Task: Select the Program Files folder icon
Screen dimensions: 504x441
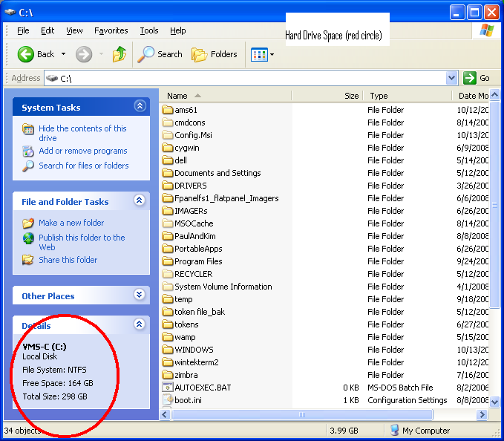Action: (x=168, y=261)
